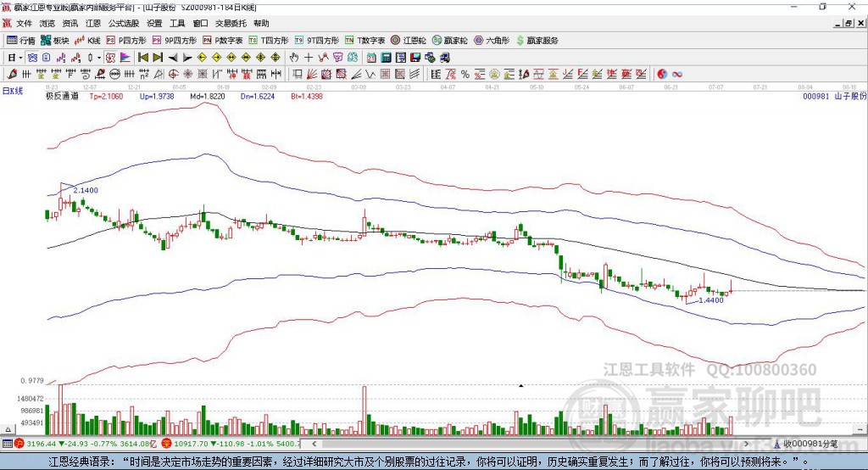Click the 1.4400 low price marker

[x=711, y=300]
